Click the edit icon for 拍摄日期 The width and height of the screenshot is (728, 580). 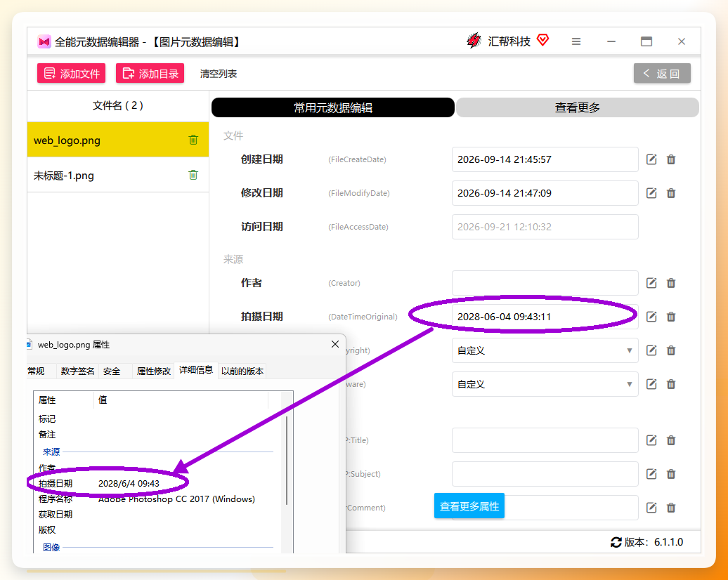point(651,317)
